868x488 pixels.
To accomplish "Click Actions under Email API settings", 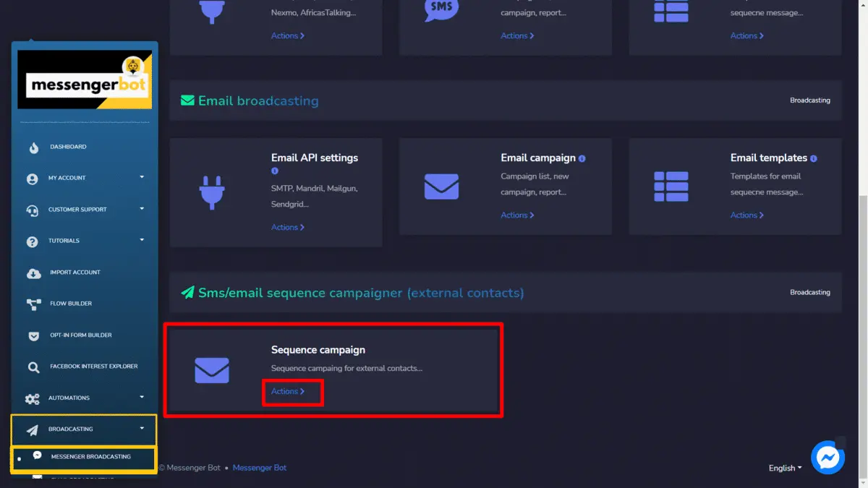I will (x=288, y=227).
